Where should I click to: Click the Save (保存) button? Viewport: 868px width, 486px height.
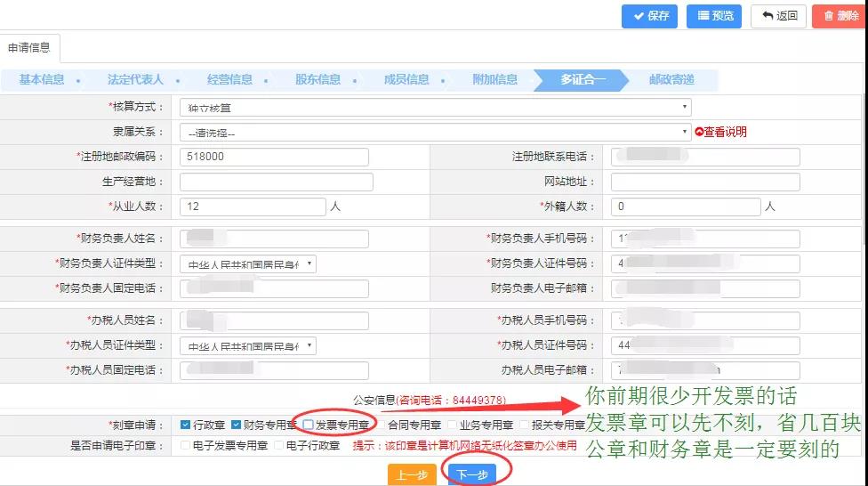pyautogui.click(x=649, y=16)
